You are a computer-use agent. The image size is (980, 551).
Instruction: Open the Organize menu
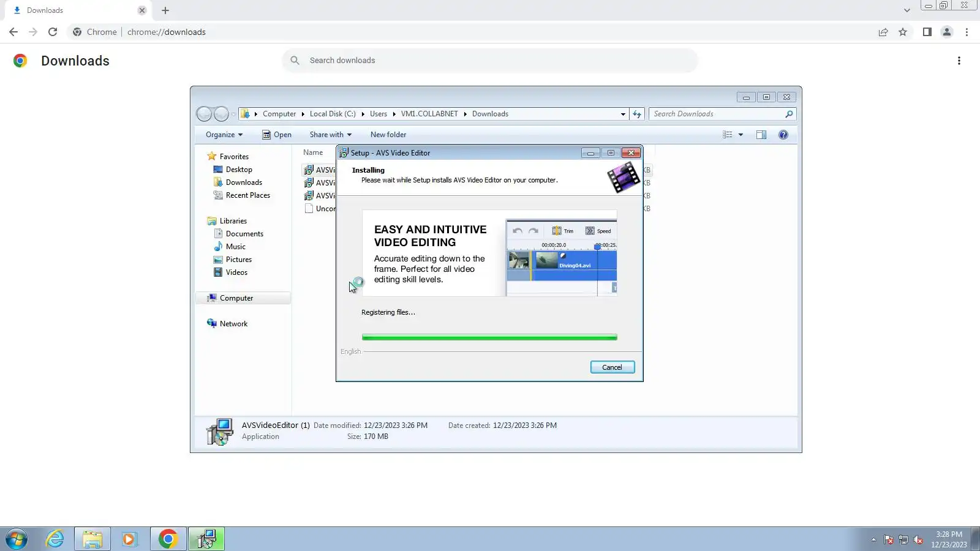224,135
